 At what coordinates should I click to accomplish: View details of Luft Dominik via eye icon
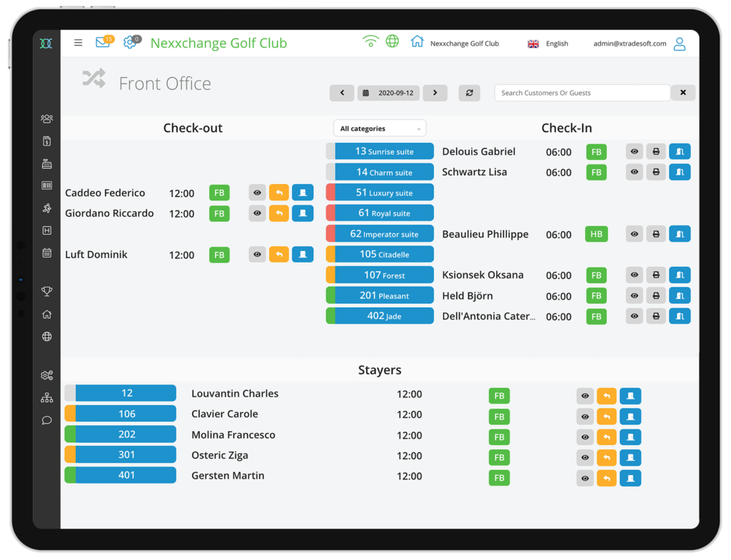point(258,255)
